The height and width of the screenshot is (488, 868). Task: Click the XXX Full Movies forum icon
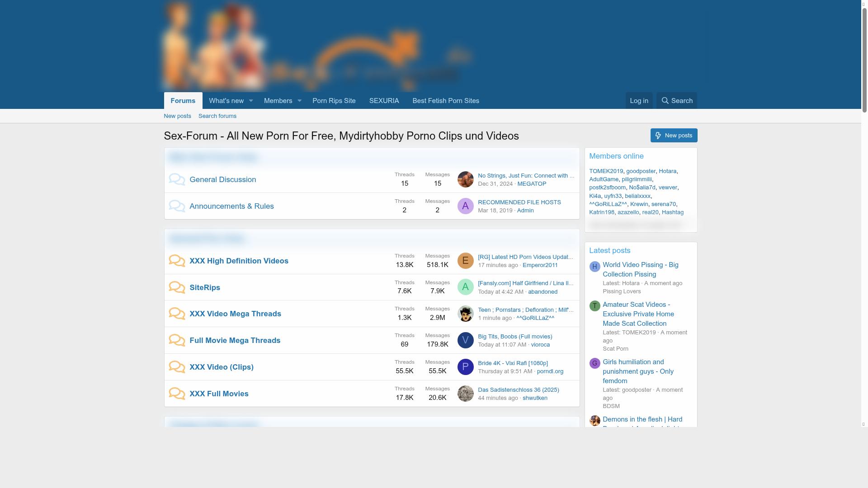coord(177,394)
